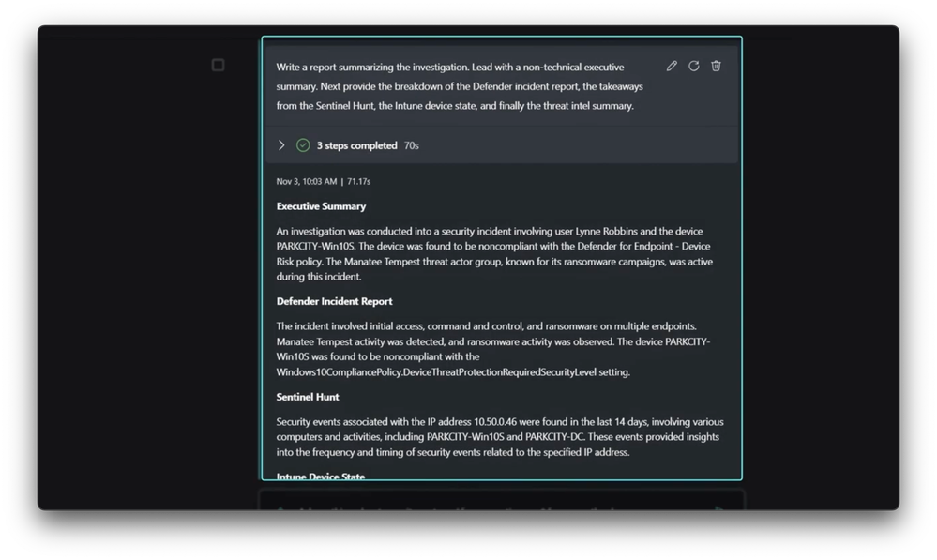Click 'Lynne Robbins' in the Executive Summary
937x560 pixels.
pyautogui.click(x=607, y=232)
